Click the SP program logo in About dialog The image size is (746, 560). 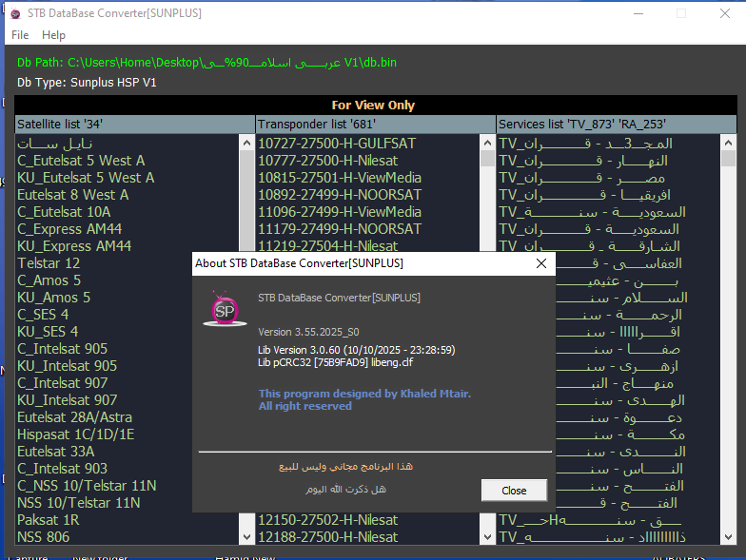(x=225, y=310)
